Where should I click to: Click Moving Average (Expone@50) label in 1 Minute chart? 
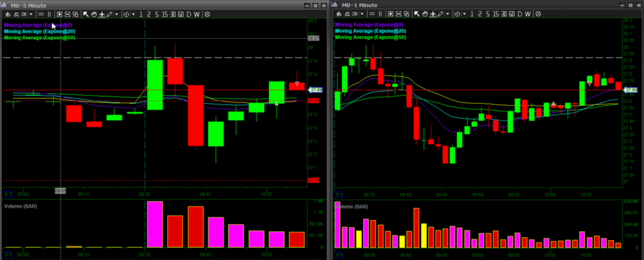370,37
